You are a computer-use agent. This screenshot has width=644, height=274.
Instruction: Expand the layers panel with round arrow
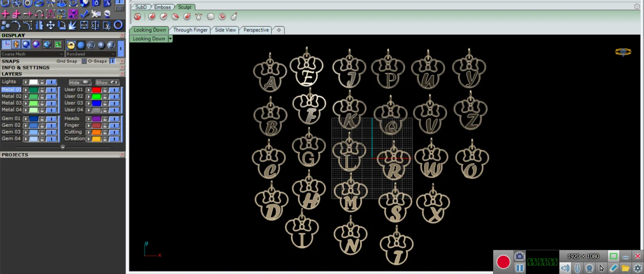[x=63, y=147]
